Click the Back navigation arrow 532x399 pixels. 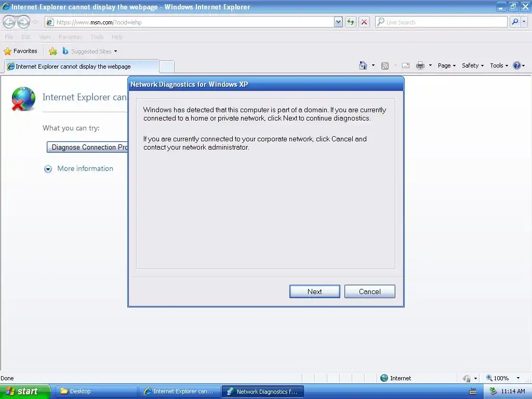[x=9, y=22]
